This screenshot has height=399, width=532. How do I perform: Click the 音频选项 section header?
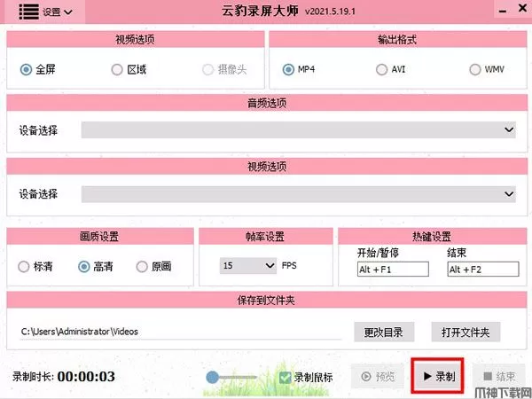click(267, 103)
